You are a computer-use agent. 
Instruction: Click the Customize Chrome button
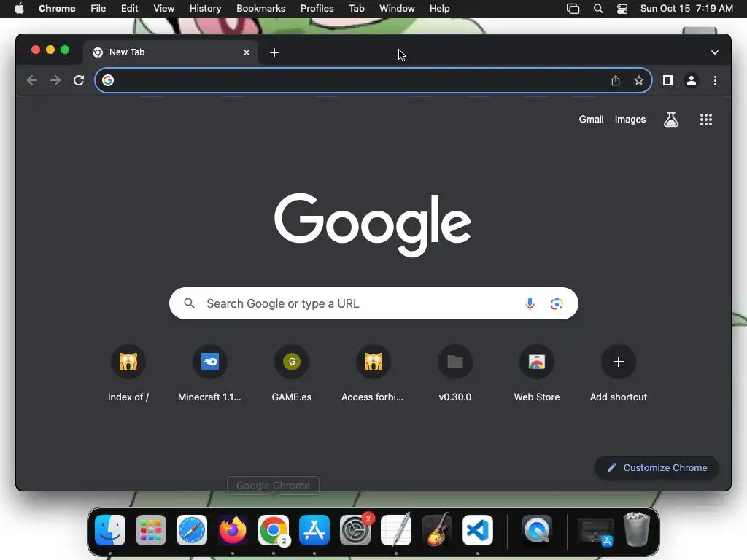pyautogui.click(x=657, y=467)
